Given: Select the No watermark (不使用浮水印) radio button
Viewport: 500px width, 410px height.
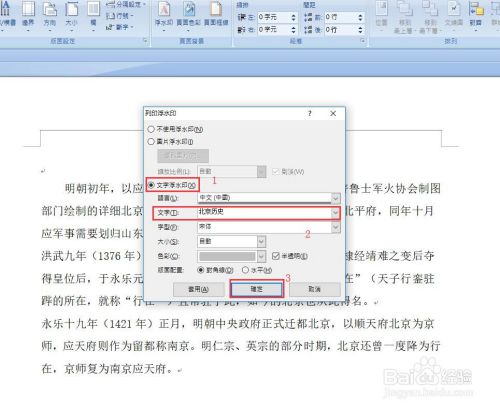Looking at the screenshot, I should pos(151,129).
